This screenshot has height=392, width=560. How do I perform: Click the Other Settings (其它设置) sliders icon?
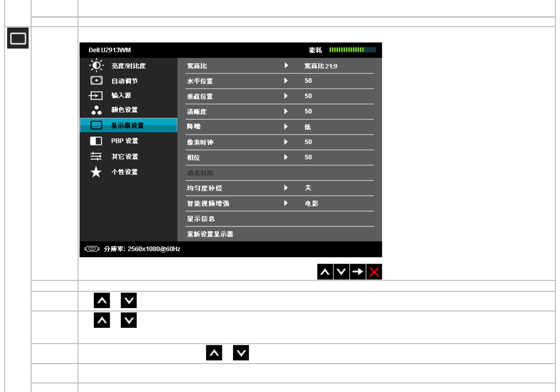tap(96, 156)
